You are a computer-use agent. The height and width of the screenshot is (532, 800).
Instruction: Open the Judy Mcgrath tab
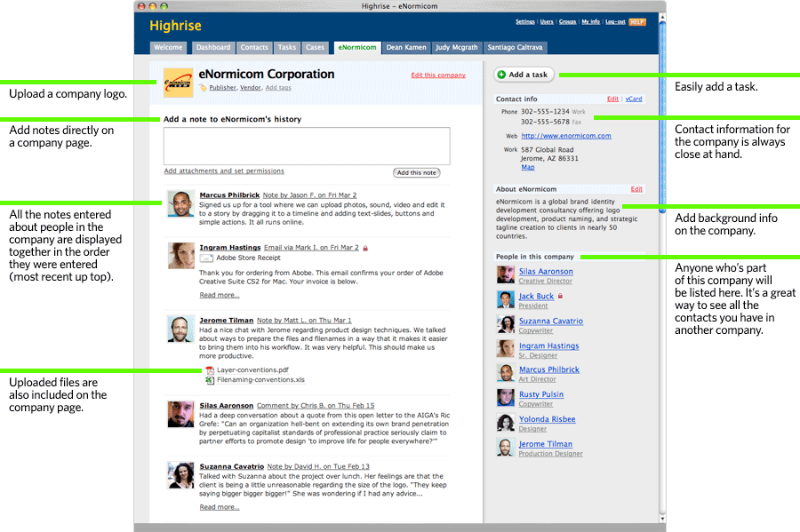pyautogui.click(x=457, y=47)
